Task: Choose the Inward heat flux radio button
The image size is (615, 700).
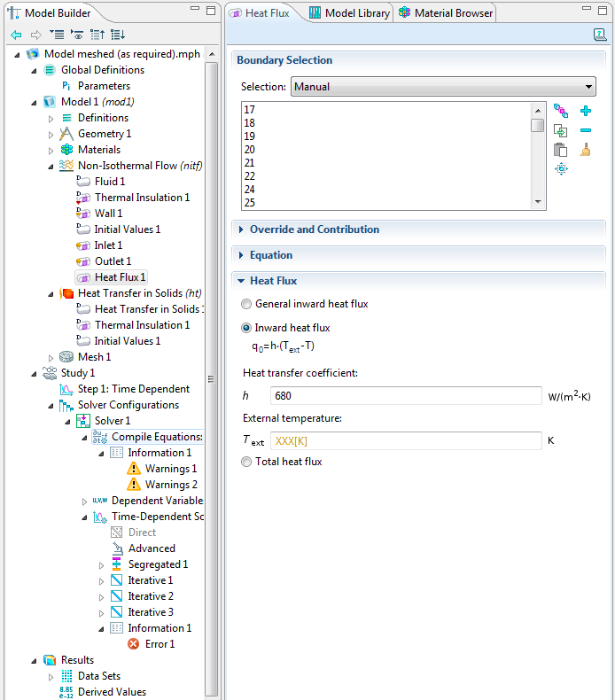Action: [x=246, y=328]
